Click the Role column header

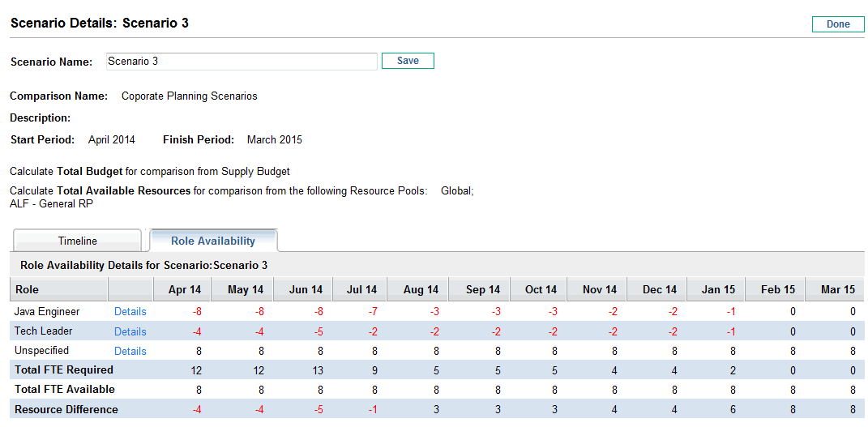tap(27, 289)
